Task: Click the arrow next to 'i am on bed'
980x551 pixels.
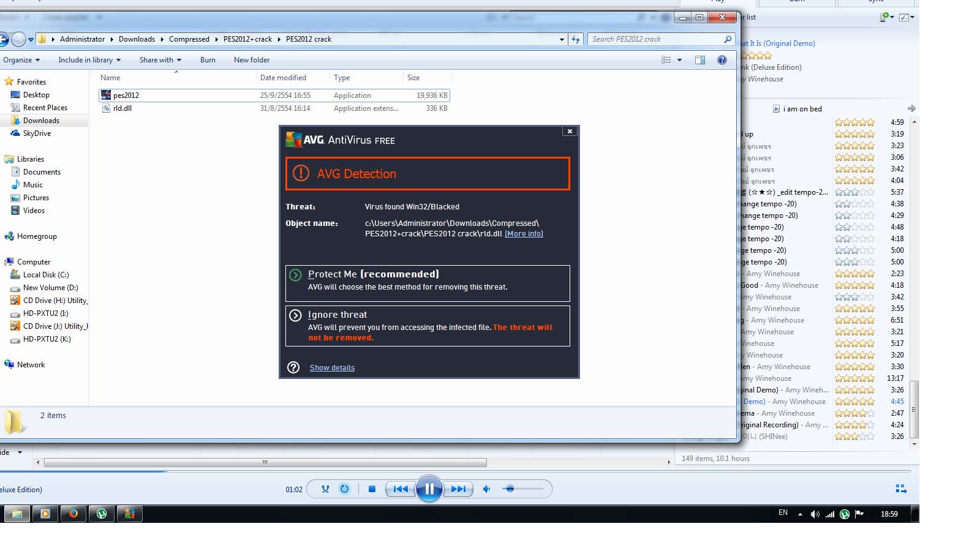Action: (x=911, y=108)
